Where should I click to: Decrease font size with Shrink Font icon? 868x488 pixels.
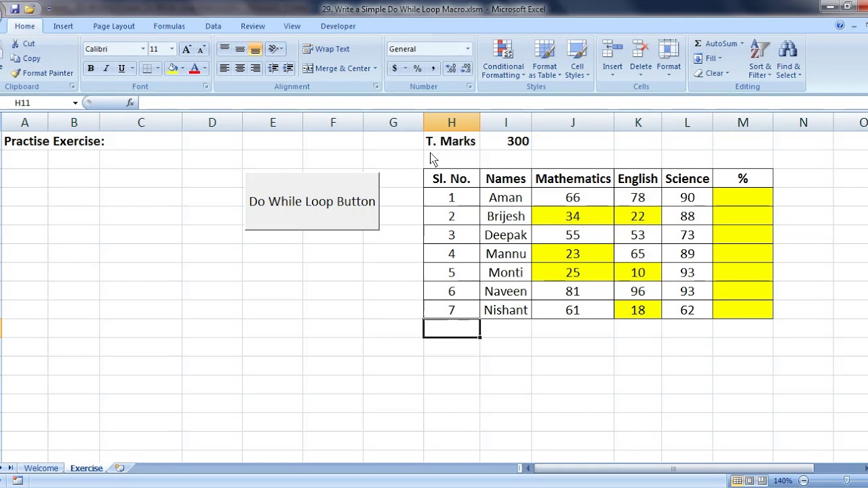tap(201, 49)
